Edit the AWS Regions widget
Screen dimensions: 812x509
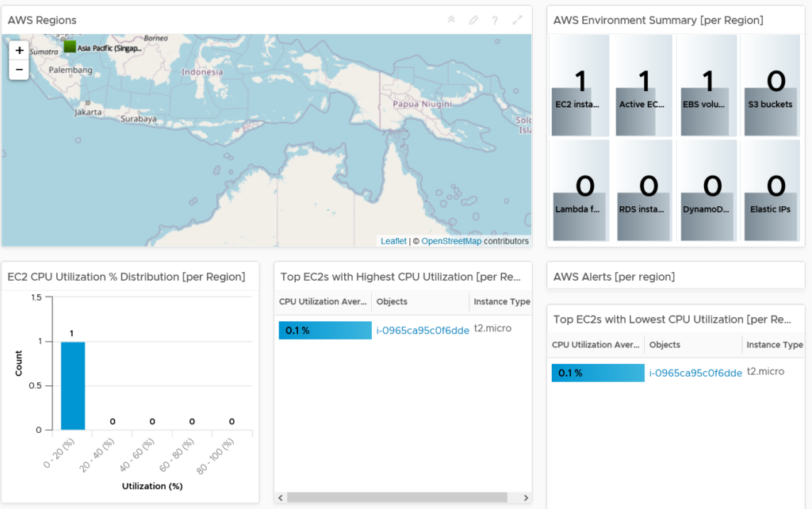pyautogui.click(x=473, y=20)
